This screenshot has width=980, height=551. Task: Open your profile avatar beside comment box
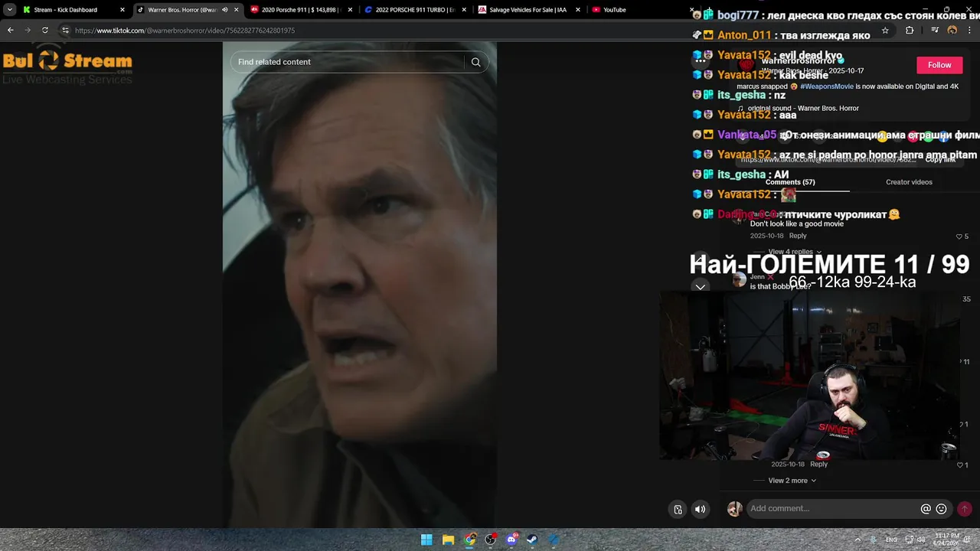tap(734, 508)
